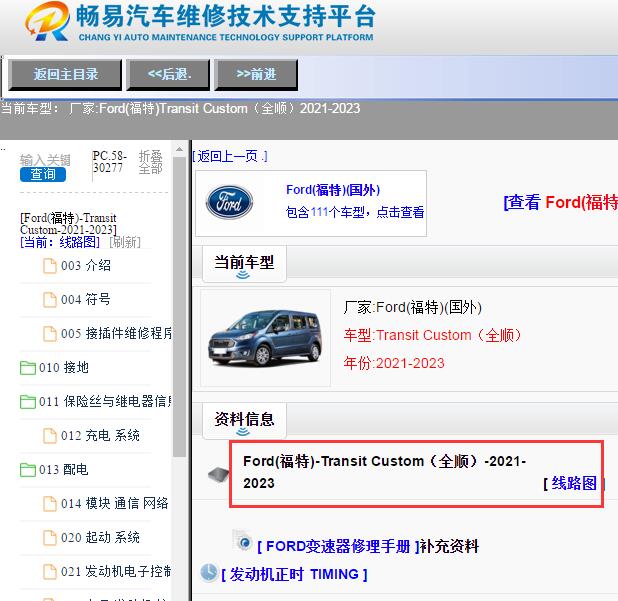Select tree item 003 介绍
The image size is (618, 601).
86,266
